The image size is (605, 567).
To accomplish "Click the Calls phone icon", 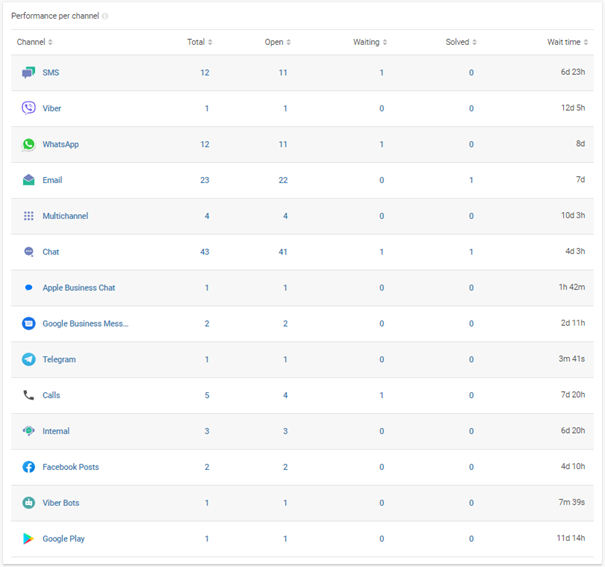I will point(28,395).
